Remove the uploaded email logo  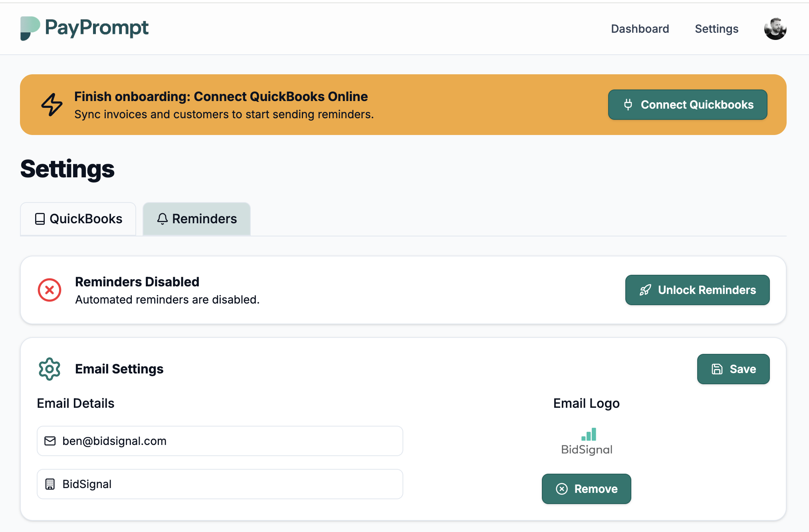[586, 489]
